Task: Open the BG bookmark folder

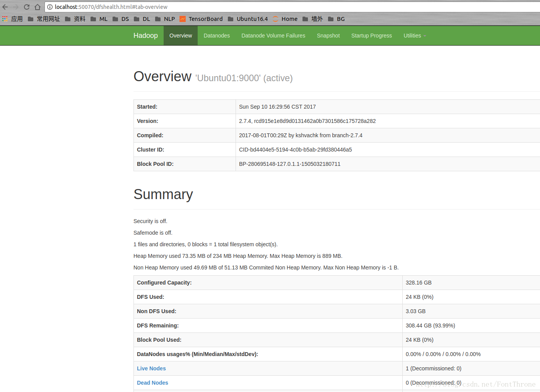Action: pyautogui.click(x=336, y=19)
